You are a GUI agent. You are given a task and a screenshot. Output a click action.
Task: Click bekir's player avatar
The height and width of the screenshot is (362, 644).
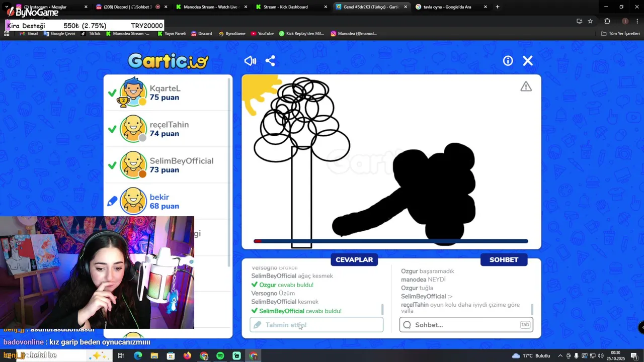[133, 201]
